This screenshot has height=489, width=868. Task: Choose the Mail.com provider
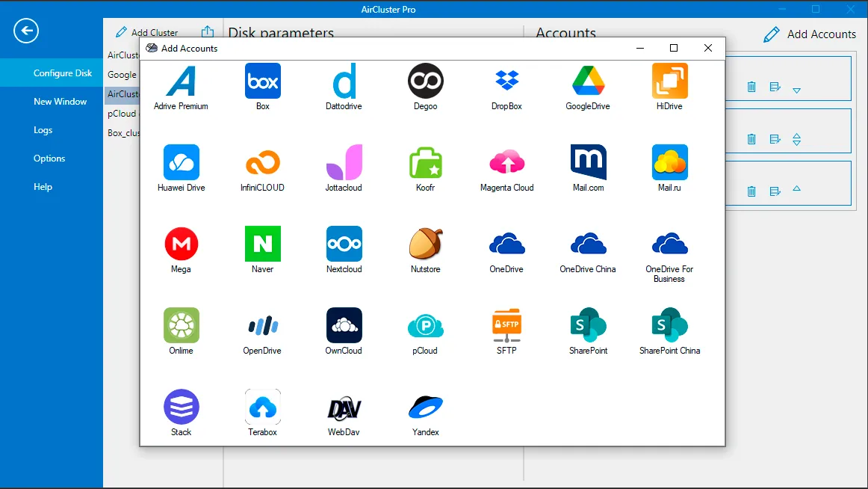point(588,163)
